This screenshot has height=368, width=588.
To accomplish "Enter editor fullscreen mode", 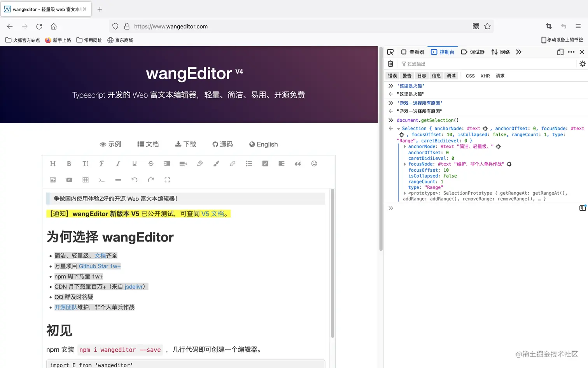I will pyautogui.click(x=167, y=180).
